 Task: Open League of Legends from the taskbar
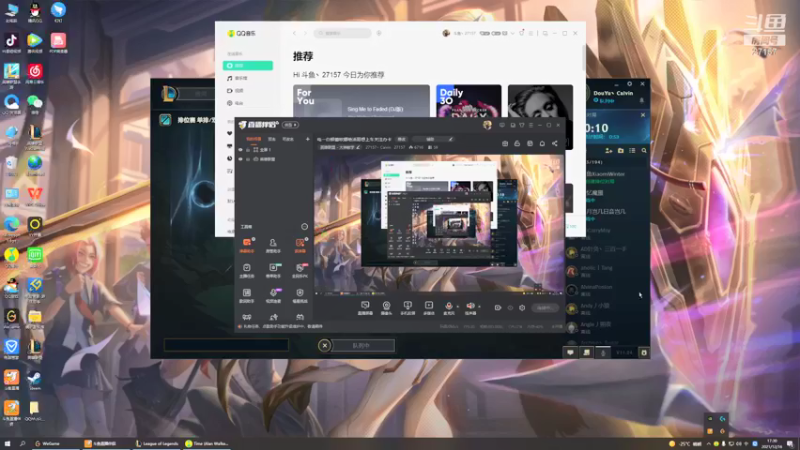[x=158, y=443]
